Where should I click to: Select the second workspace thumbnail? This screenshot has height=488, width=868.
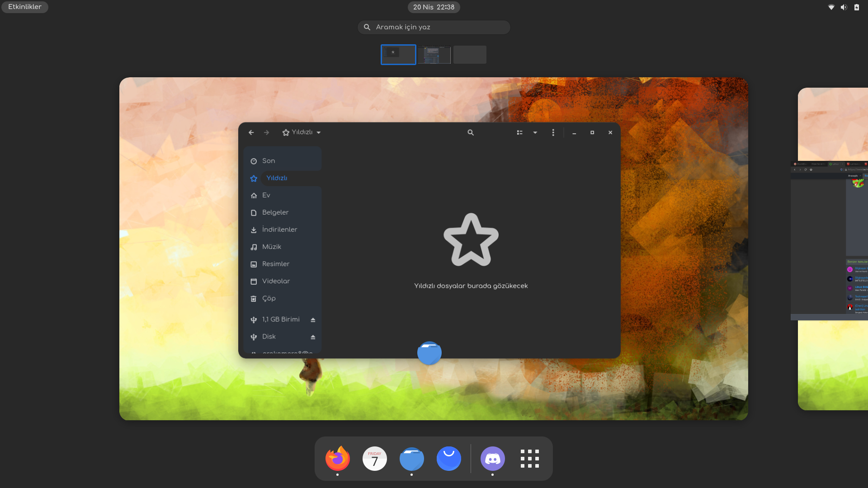pyautogui.click(x=434, y=55)
